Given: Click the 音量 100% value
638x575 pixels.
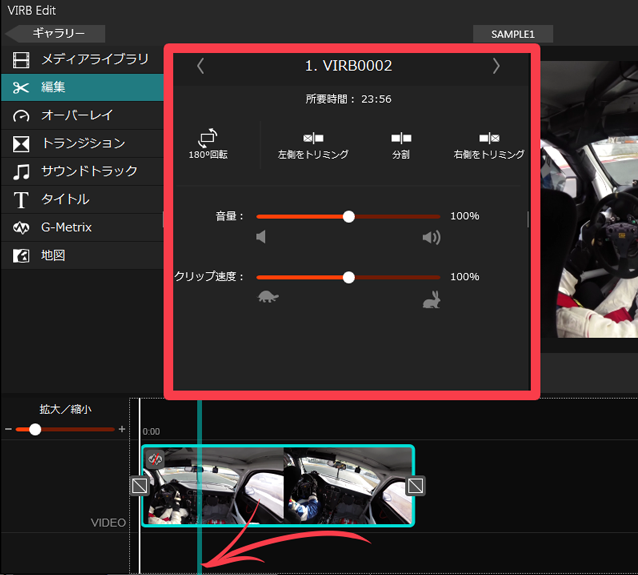Looking at the screenshot, I should pos(465,216).
